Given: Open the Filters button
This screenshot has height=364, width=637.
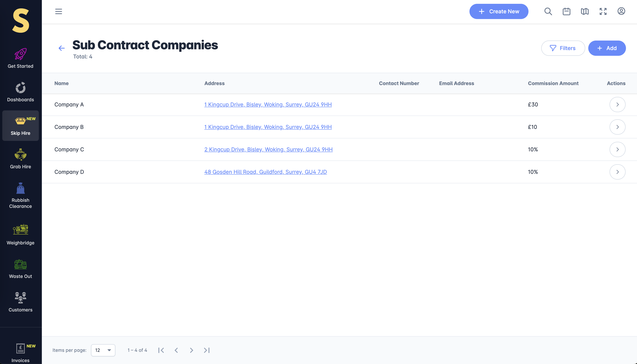Looking at the screenshot, I should (563, 48).
